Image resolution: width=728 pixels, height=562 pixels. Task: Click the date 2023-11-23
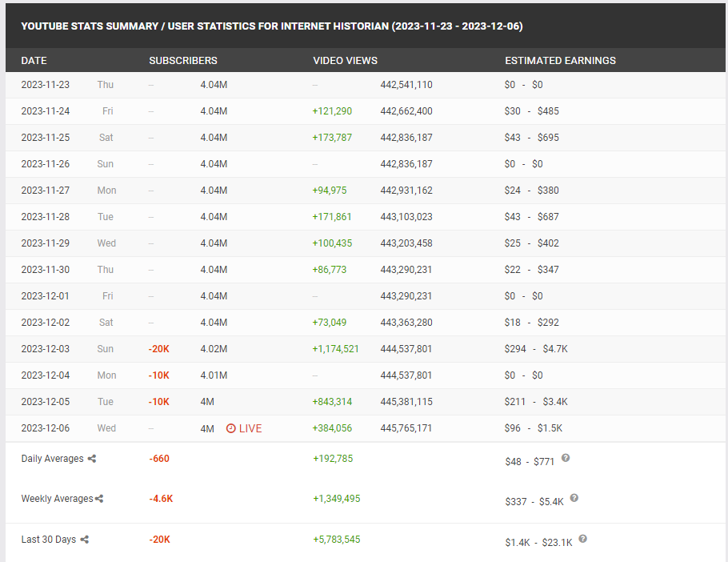tap(45, 85)
